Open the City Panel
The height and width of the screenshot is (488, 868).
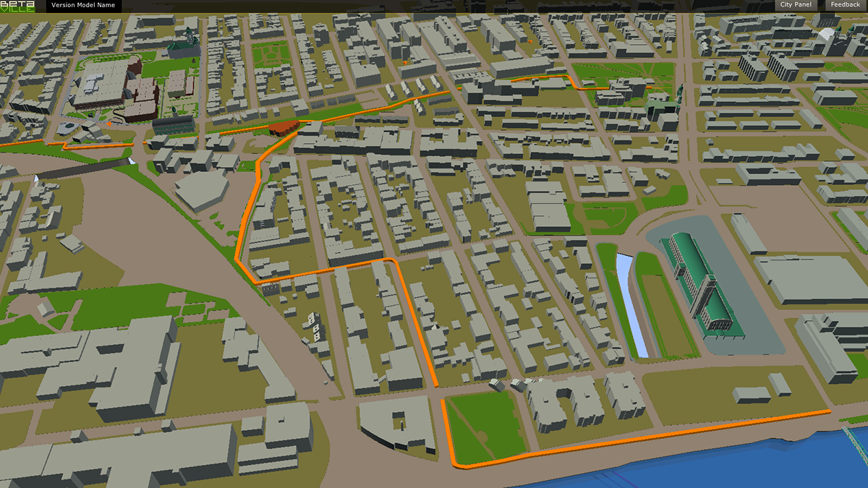[x=796, y=5]
